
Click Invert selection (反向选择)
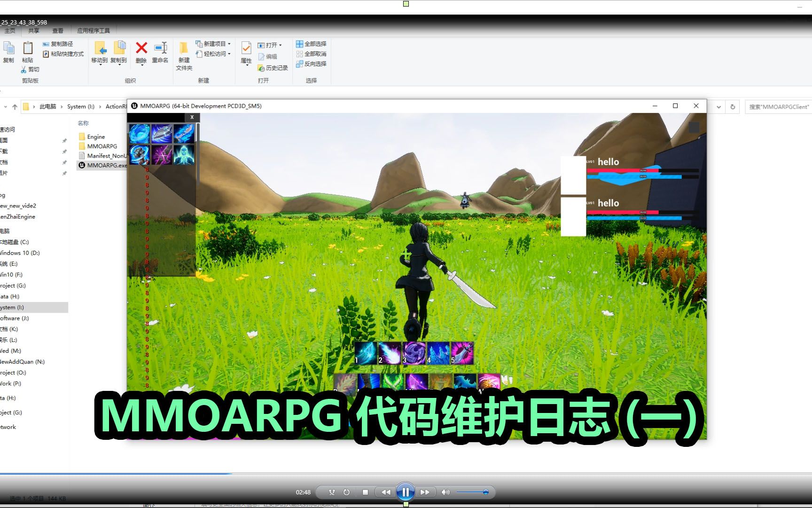coord(311,64)
